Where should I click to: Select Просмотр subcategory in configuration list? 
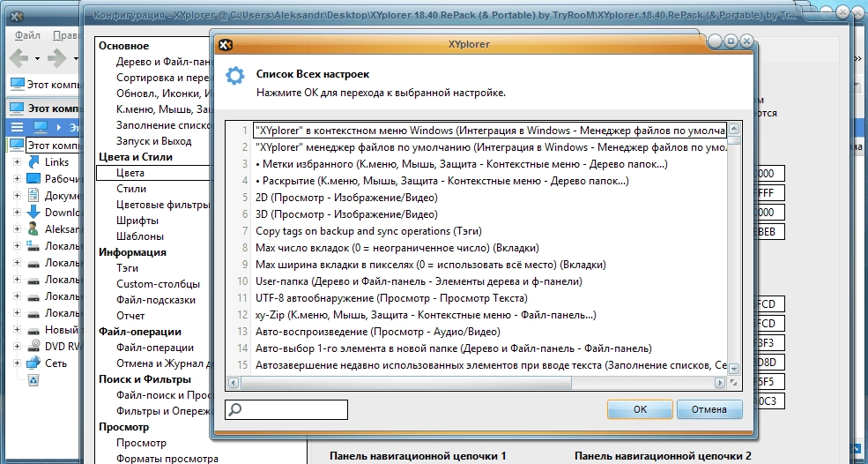[141, 443]
